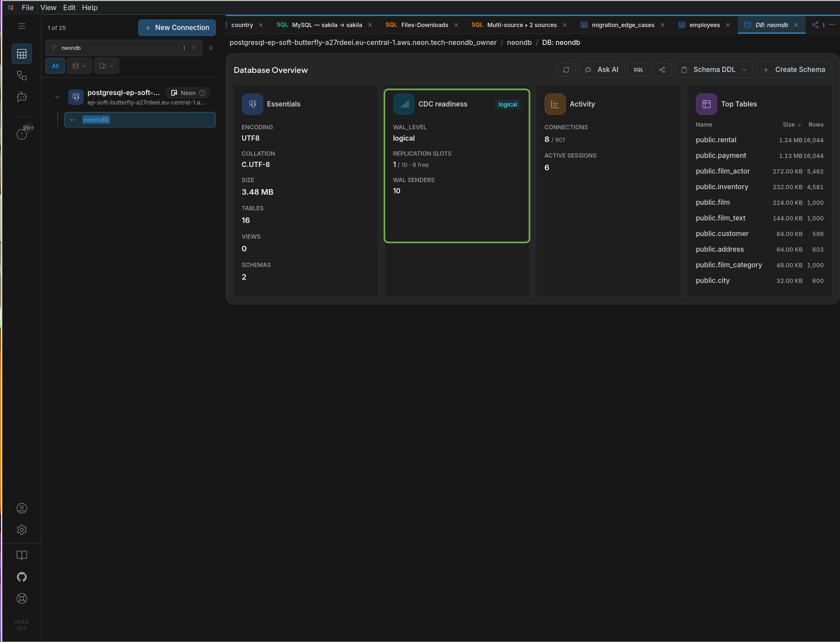The image size is (840, 642).
Task: Open the Edit menu
Action: 69,7
